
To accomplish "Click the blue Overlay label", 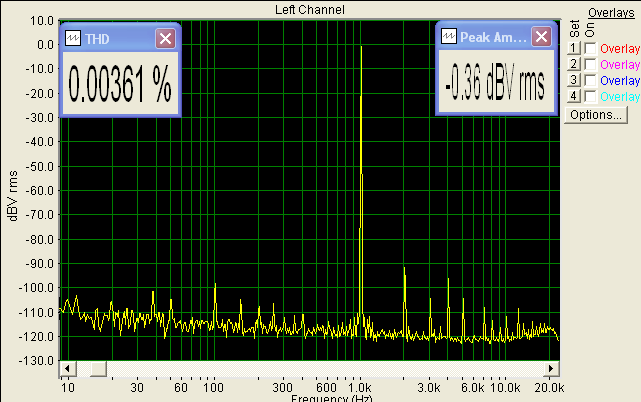I will click(620, 81).
